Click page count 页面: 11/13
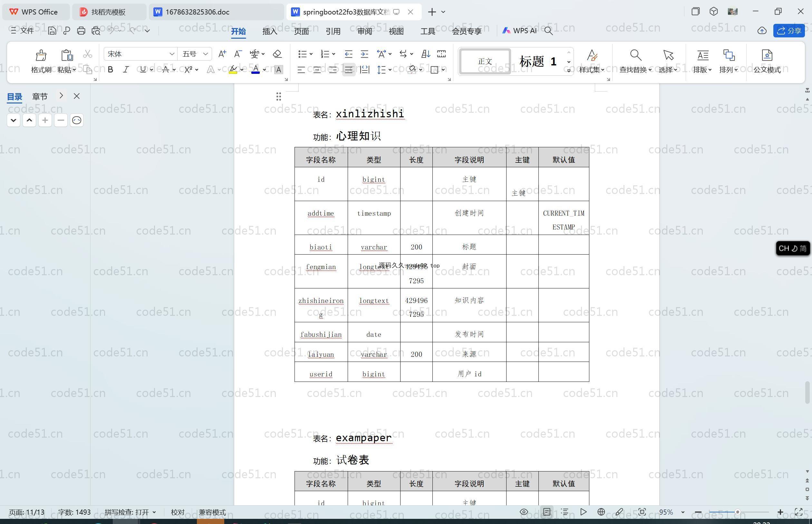812x524 pixels. (x=26, y=512)
